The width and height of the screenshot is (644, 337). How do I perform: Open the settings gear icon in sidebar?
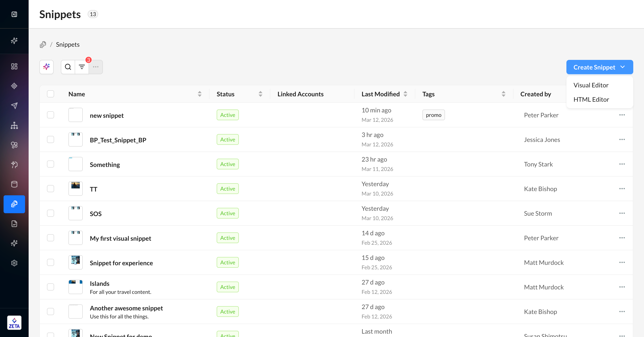14,263
